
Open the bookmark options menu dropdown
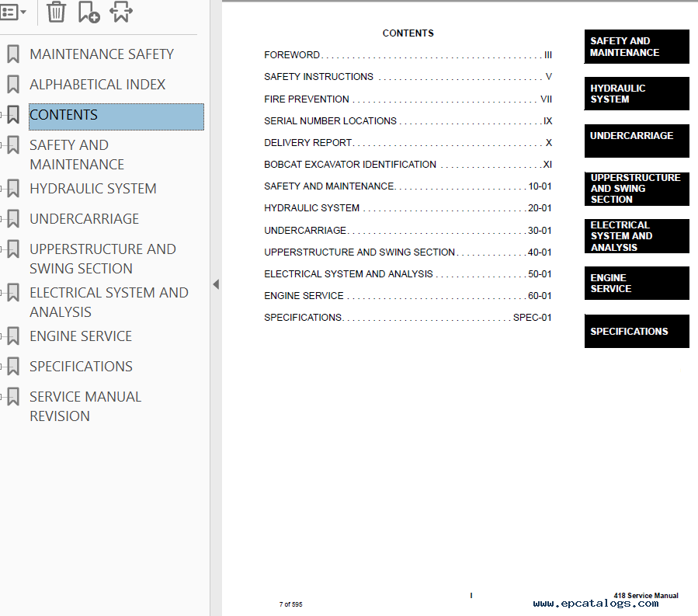pyautogui.click(x=13, y=12)
